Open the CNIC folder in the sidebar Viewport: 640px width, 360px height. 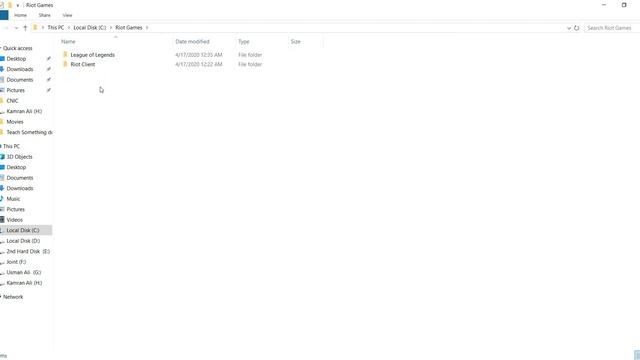pos(12,101)
